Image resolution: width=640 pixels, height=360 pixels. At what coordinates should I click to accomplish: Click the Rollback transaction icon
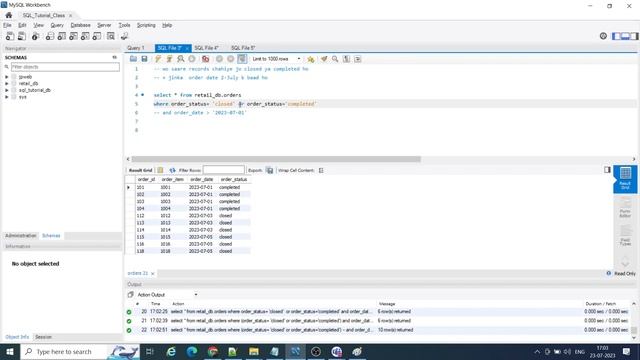click(231, 59)
